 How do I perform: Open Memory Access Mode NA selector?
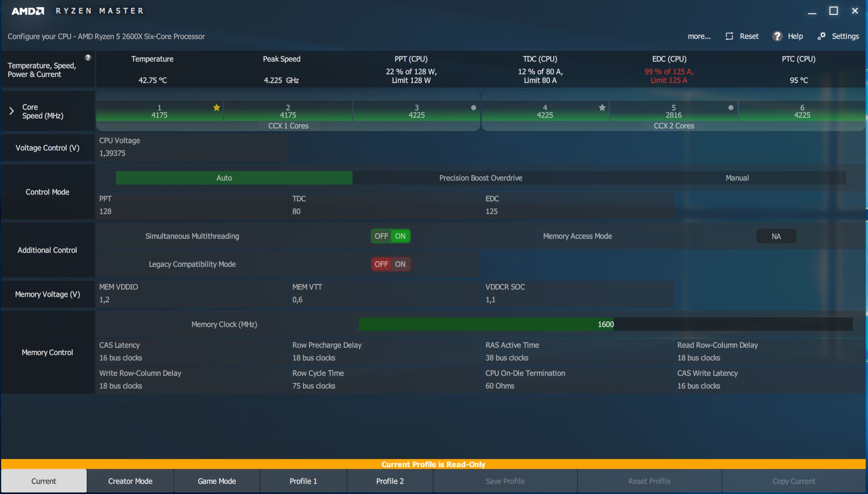pos(776,236)
